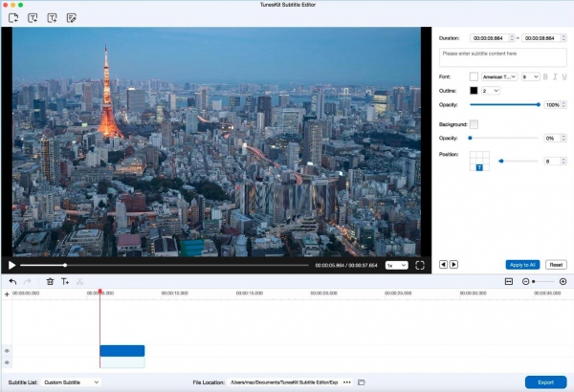Toggle visibility of the lower subtitle track

tap(7, 362)
